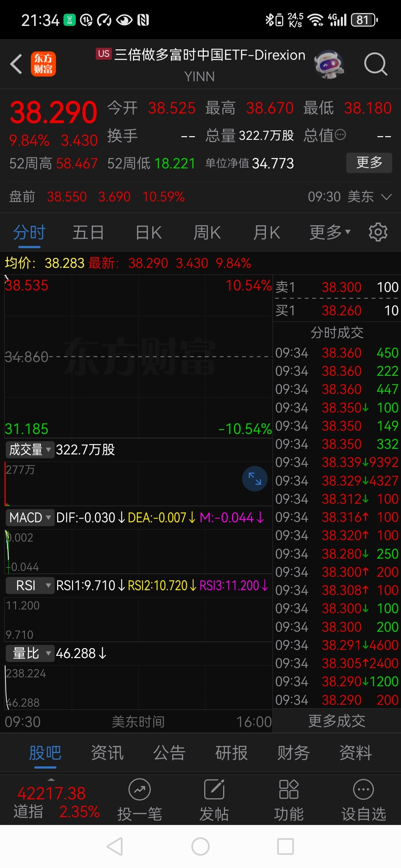The image size is (401, 868).
Task: Open the 财务 tab
Action: (x=293, y=753)
